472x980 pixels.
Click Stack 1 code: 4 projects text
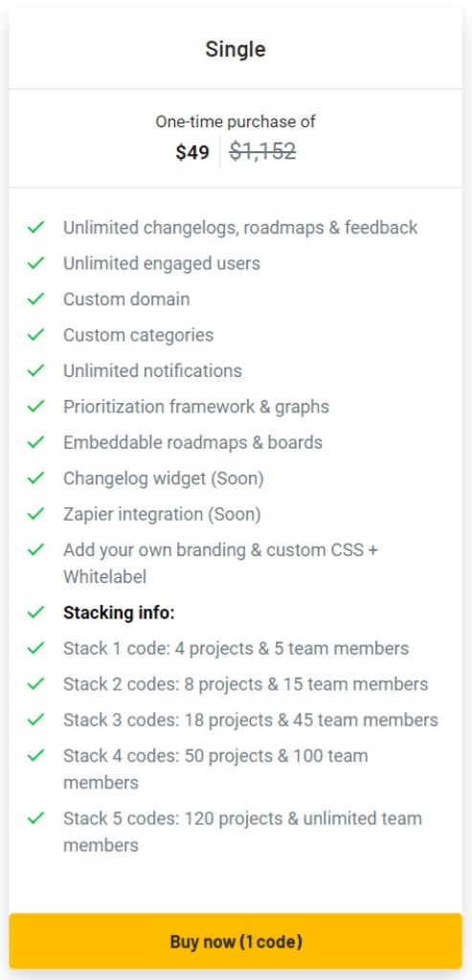click(236, 649)
